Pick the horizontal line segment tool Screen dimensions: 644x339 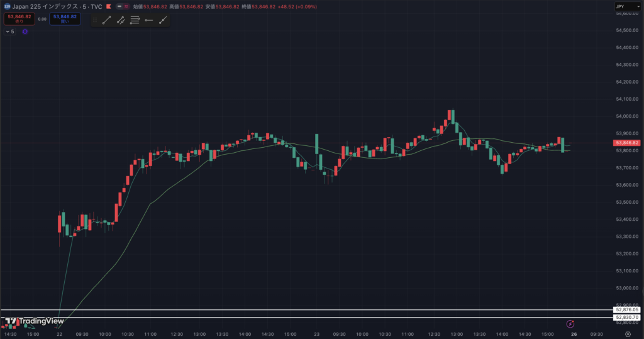coord(148,20)
